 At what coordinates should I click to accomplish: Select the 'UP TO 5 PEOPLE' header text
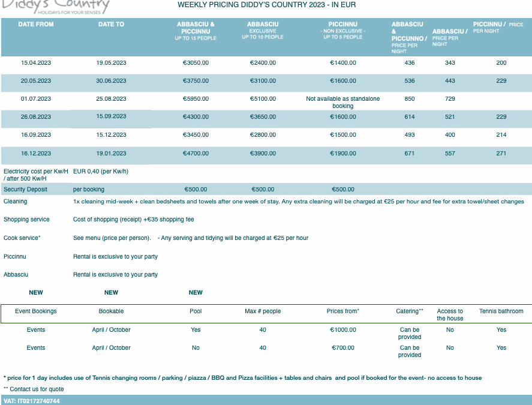(343, 37)
